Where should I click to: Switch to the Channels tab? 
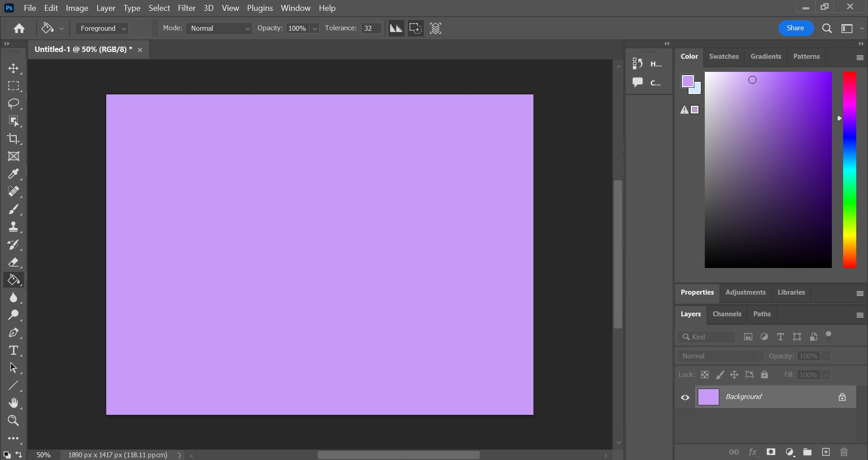pos(727,314)
